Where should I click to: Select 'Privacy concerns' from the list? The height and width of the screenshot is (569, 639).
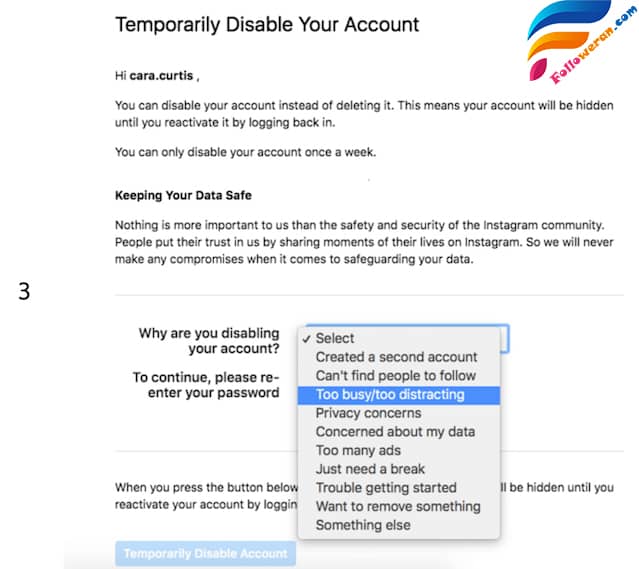(x=368, y=413)
